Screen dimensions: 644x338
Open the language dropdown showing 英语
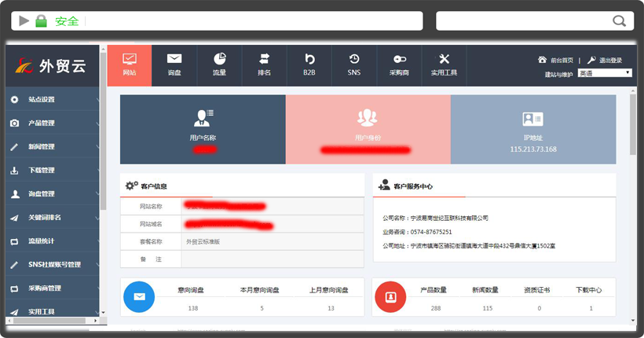pyautogui.click(x=605, y=73)
